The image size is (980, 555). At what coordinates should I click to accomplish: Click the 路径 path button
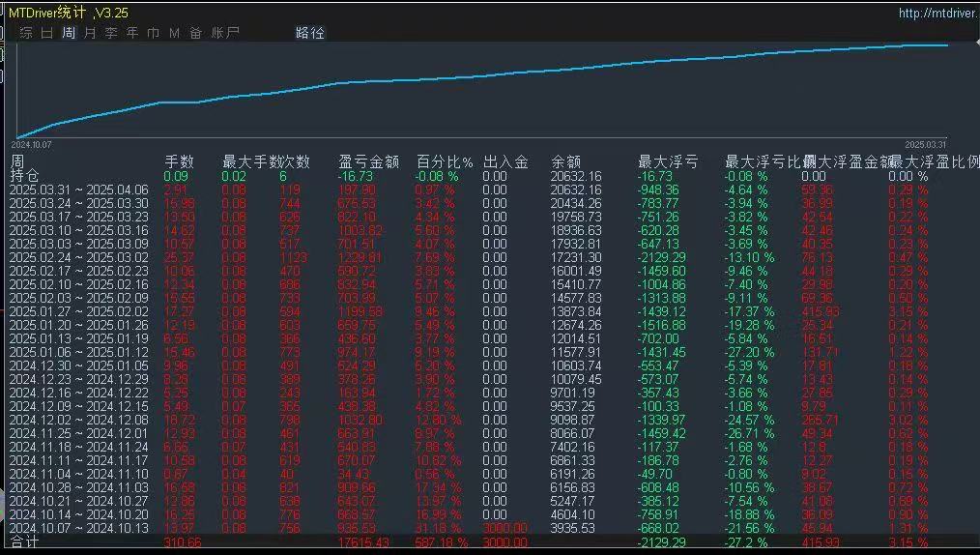[x=310, y=33]
